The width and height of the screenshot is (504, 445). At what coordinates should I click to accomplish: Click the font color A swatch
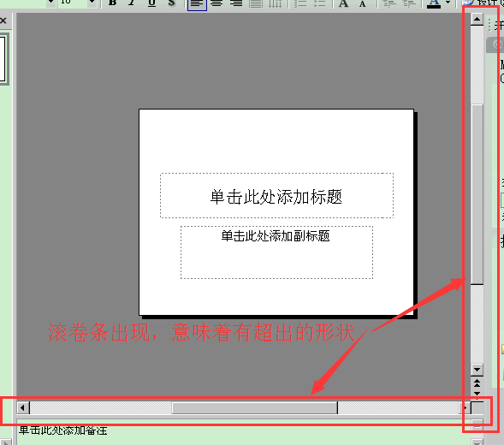coord(434,3)
